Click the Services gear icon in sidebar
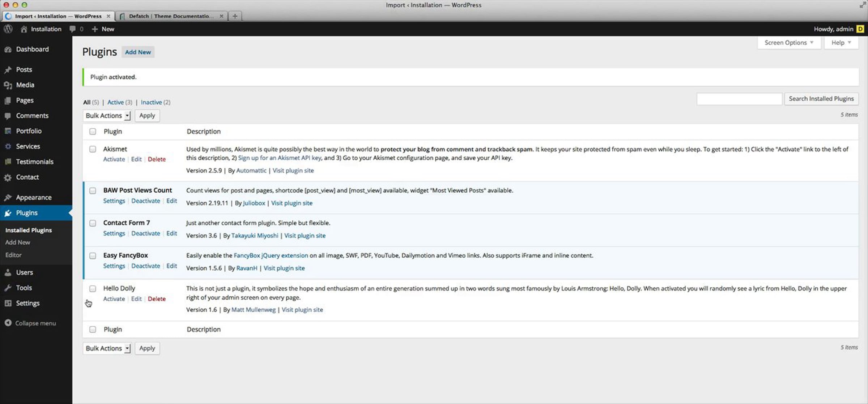868x404 pixels. pos(8,146)
